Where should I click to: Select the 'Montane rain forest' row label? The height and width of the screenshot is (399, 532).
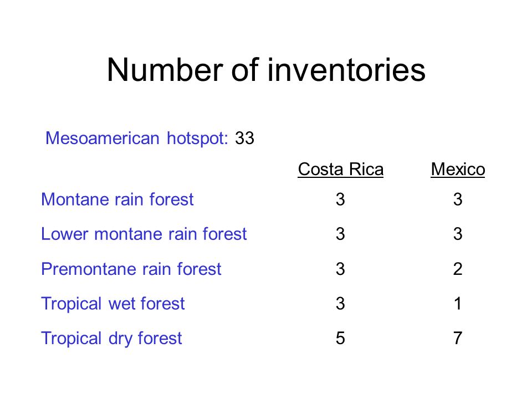117,199
